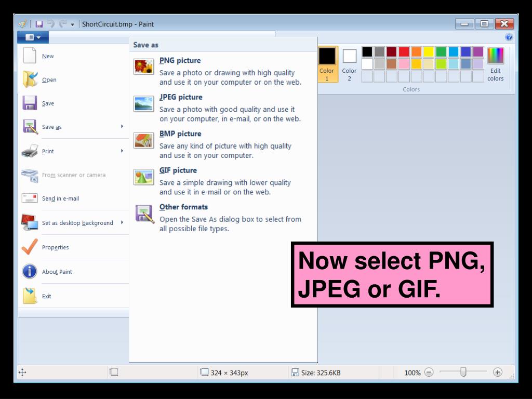Open Customize Quick Access Toolbar dropdown
This screenshot has height=399, width=532.
click(72, 24)
